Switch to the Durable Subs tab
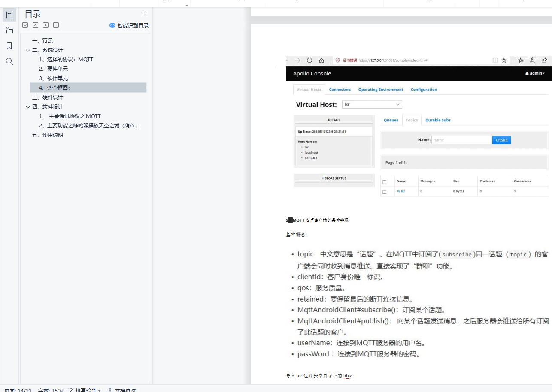This screenshot has width=552, height=392. [438, 120]
